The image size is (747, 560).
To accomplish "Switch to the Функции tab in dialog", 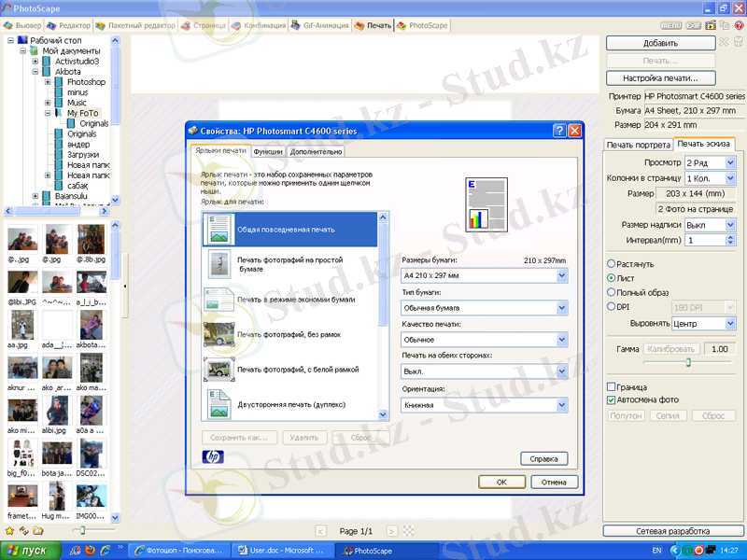I will pos(268,151).
